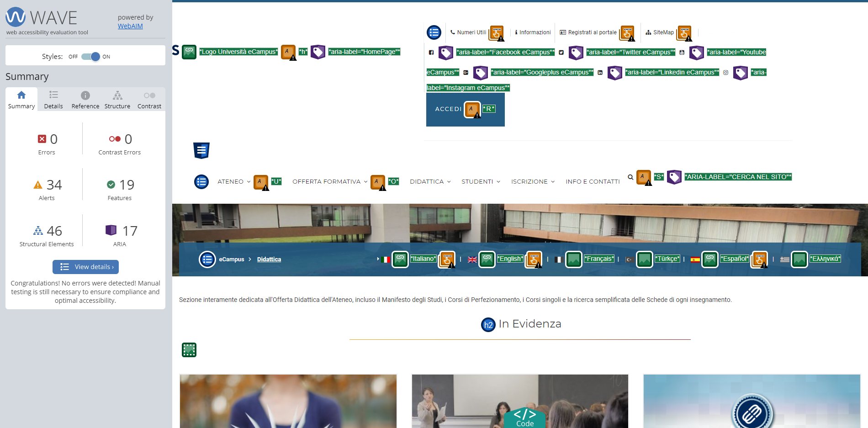
Task: Click the Didattica breadcrumb link
Action: point(269,259)
